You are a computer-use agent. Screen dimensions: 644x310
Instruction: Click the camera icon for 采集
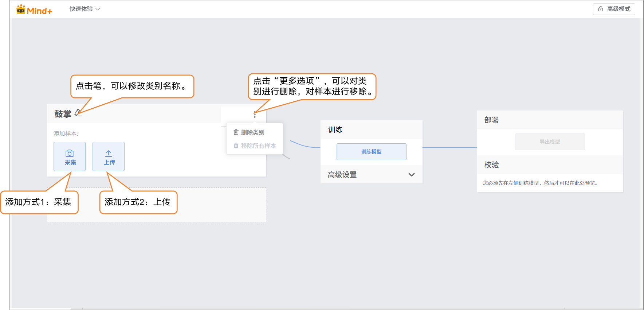[70, 154]
